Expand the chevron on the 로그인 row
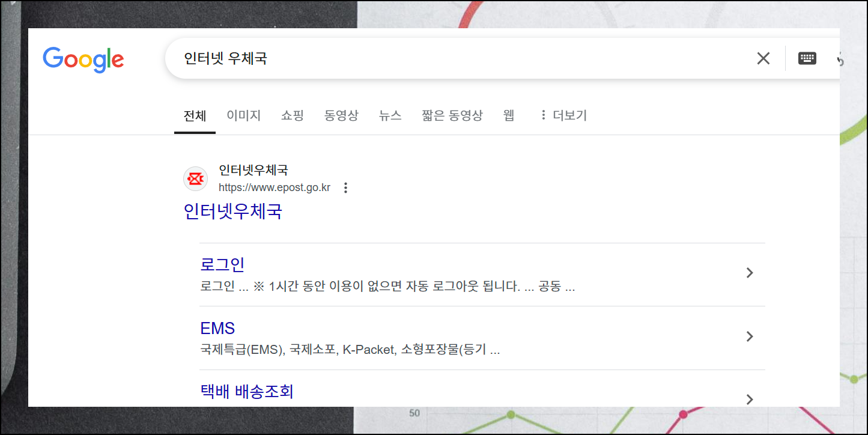The width and height of the screenshot is (868, 435). coord(749,273)
